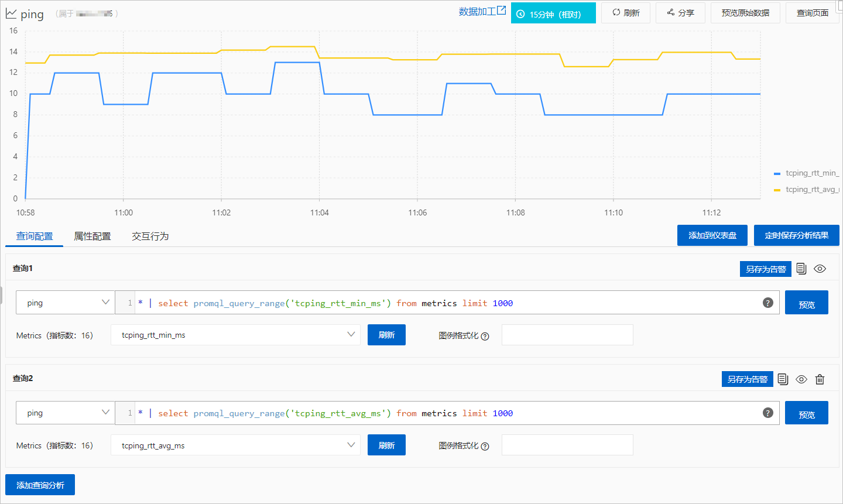Click the copy icon for 查询1
The width and height of the screenshot is (843, 504).
801,269
